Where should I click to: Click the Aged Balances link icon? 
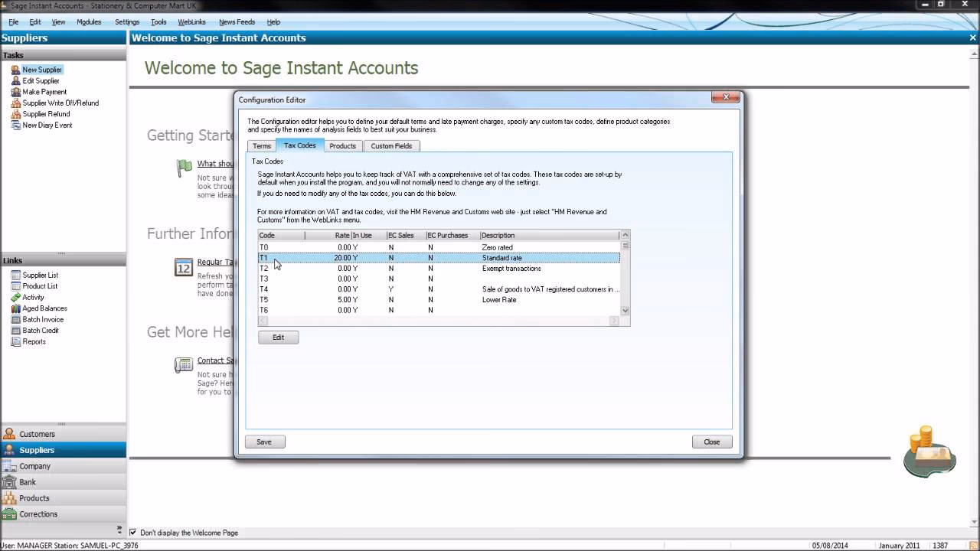pyautogui.click(x=15, y=308)
